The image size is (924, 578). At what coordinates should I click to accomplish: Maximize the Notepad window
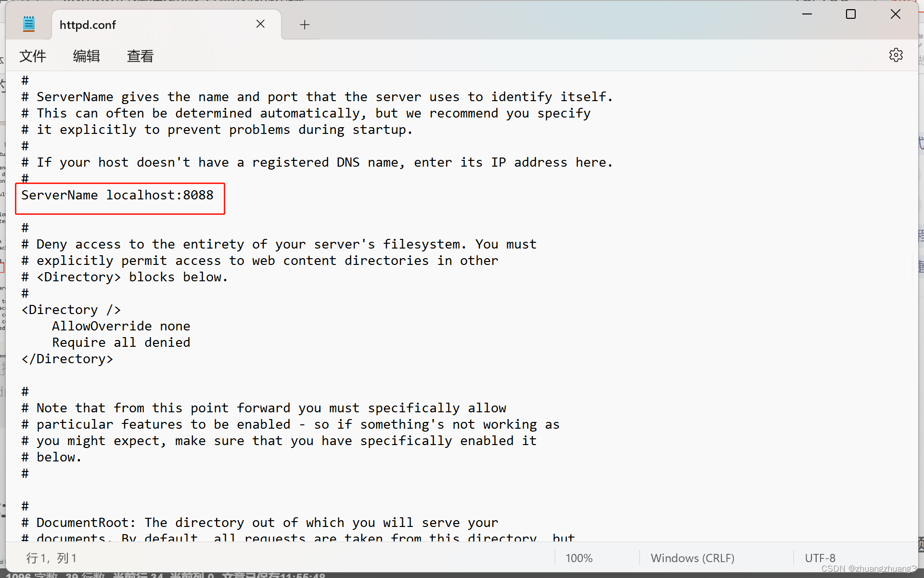[851, 14]
